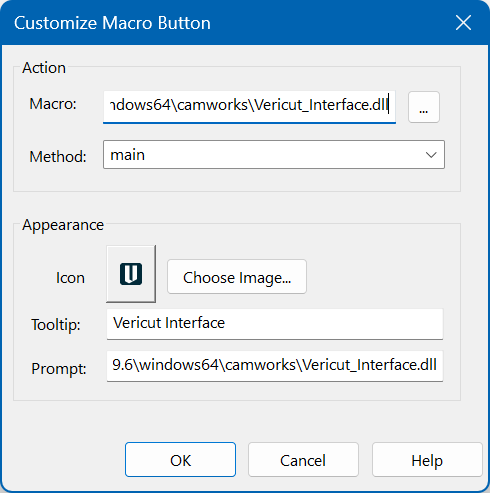Click the Tooltip field reading Vericut Interface
This screenshot has height=493, width=490.
pyautogui.click(x=275, y=324)
